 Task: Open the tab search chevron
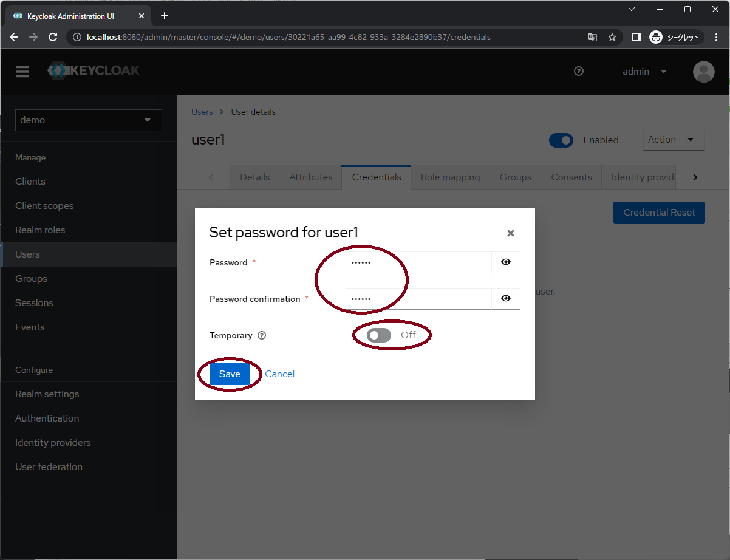tap(632, 9)
